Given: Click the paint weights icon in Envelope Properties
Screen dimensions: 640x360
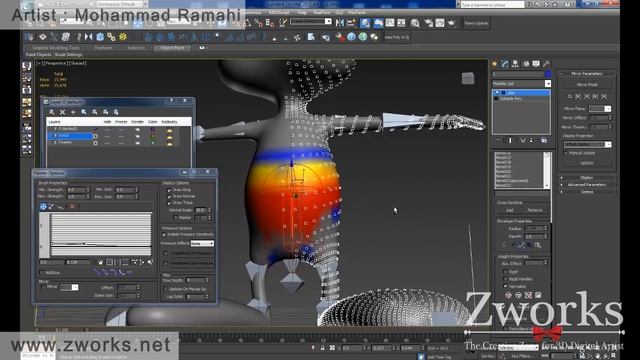Looking at the screenshot, I should click(521, 245).
